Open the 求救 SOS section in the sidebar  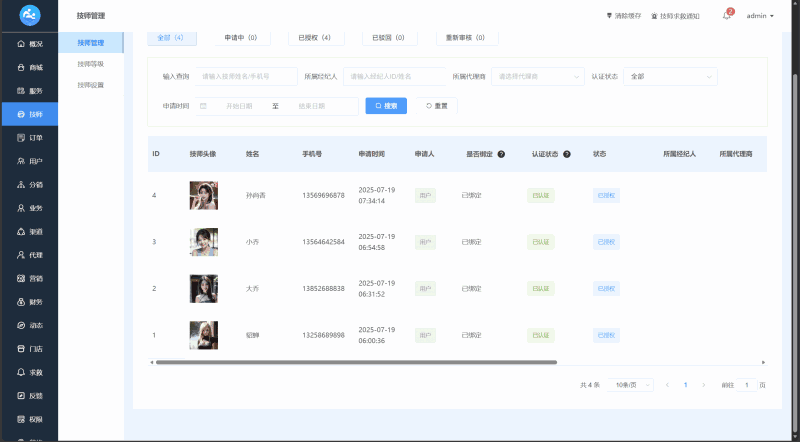click(30, 373)
